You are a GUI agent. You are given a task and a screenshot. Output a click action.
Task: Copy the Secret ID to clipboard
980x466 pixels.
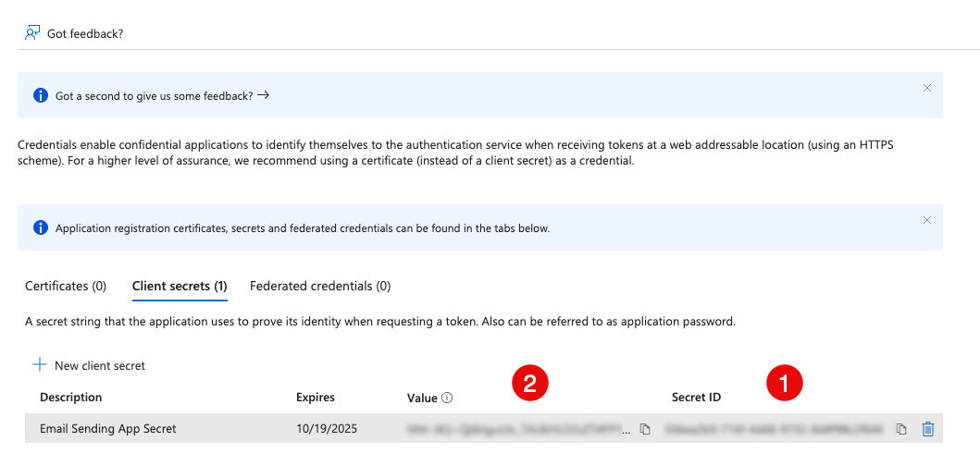click(x=900, y=429)
